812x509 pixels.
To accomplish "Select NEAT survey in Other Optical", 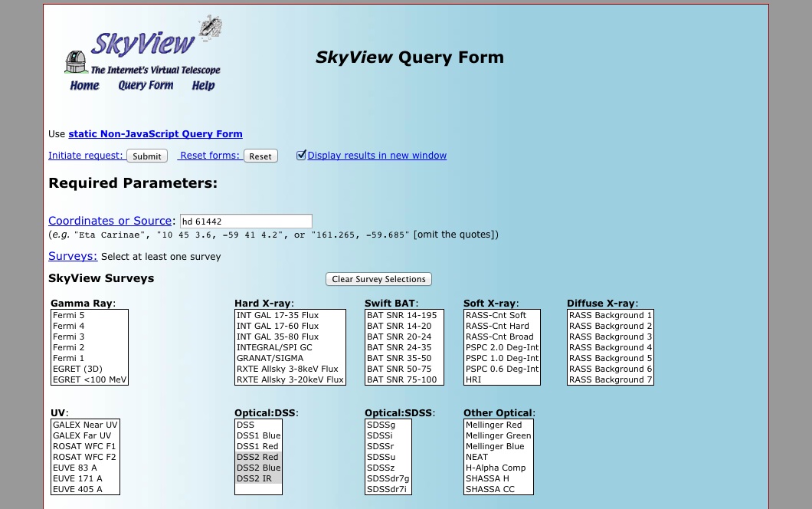I will click(498, 457).
